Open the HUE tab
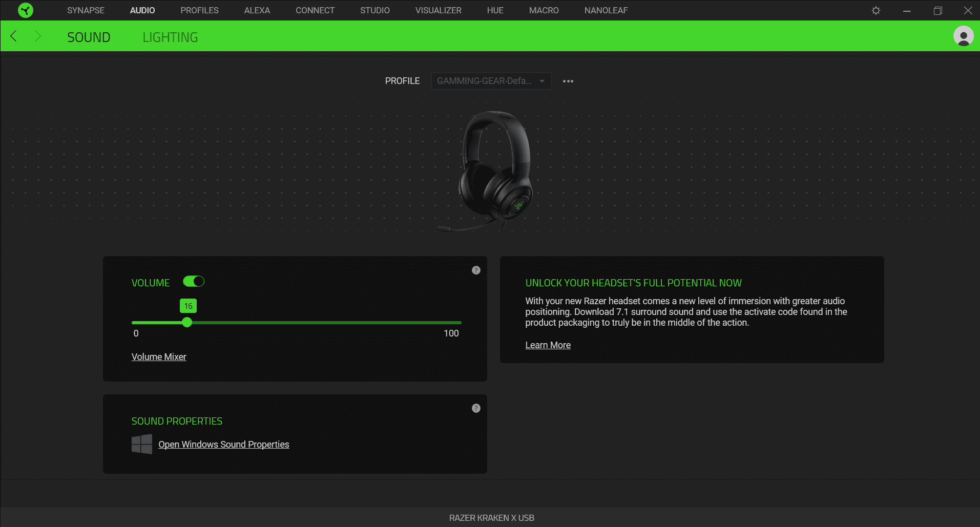 [495, 10]
